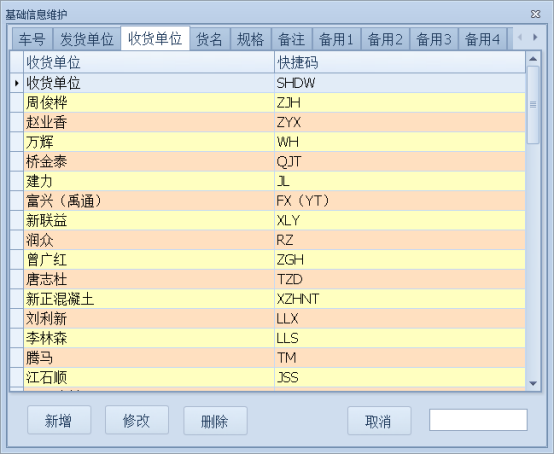Select the 周俊桦 row
The width and height of the screenshot is (554, 454).
[267, 103]
